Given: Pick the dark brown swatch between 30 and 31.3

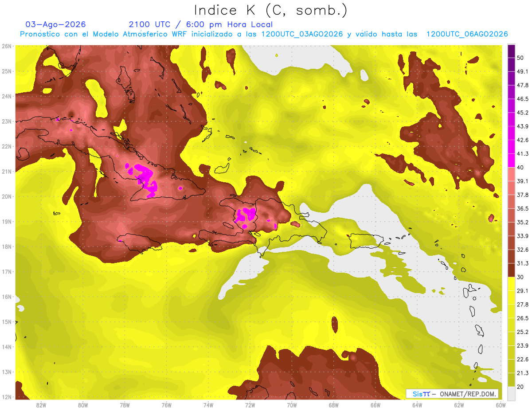Looking at the screenshot, I should (x=511, y=270).
